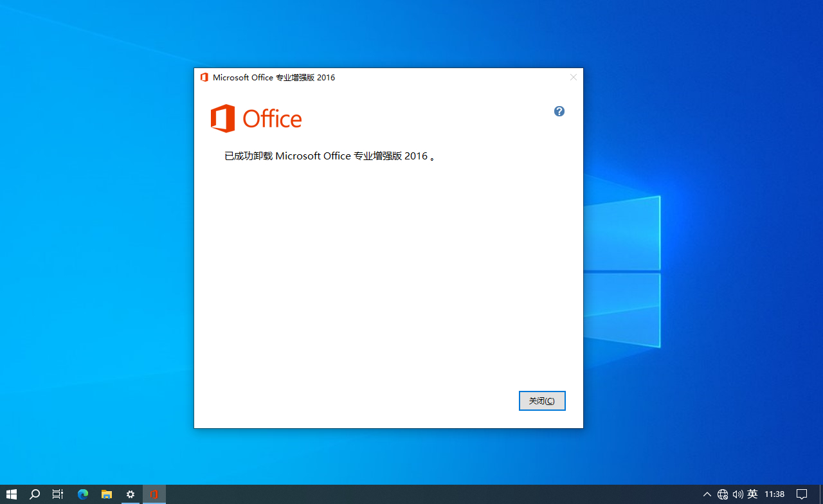Open the notification action center
The width and height of the screenshot is (823, 504).
(802, 494)
